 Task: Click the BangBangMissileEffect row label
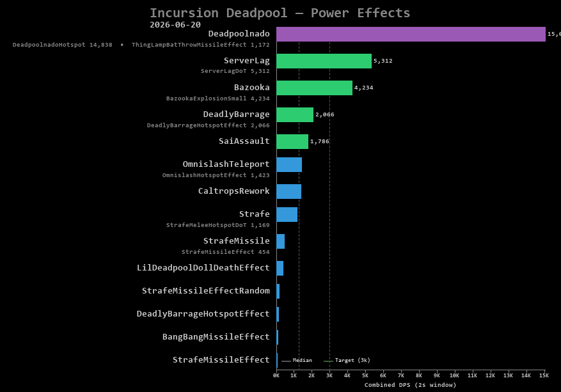tap(216, 336)
